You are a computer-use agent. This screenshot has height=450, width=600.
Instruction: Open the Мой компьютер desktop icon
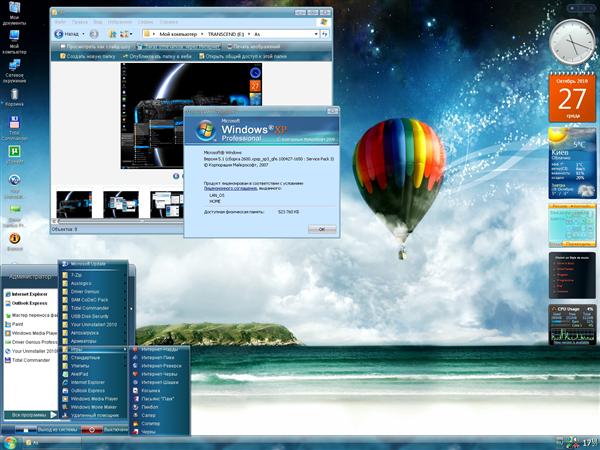[x=14, y=41]
